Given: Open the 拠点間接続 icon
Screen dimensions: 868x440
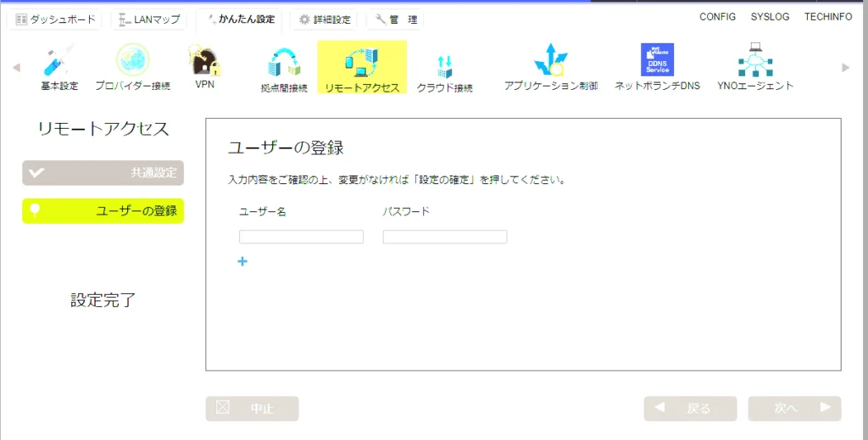Looking at the screenshot, I should pos(284,70).
